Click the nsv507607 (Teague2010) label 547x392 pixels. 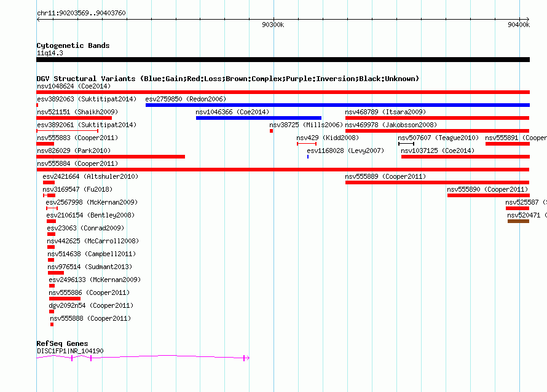[x=438, y=138]
